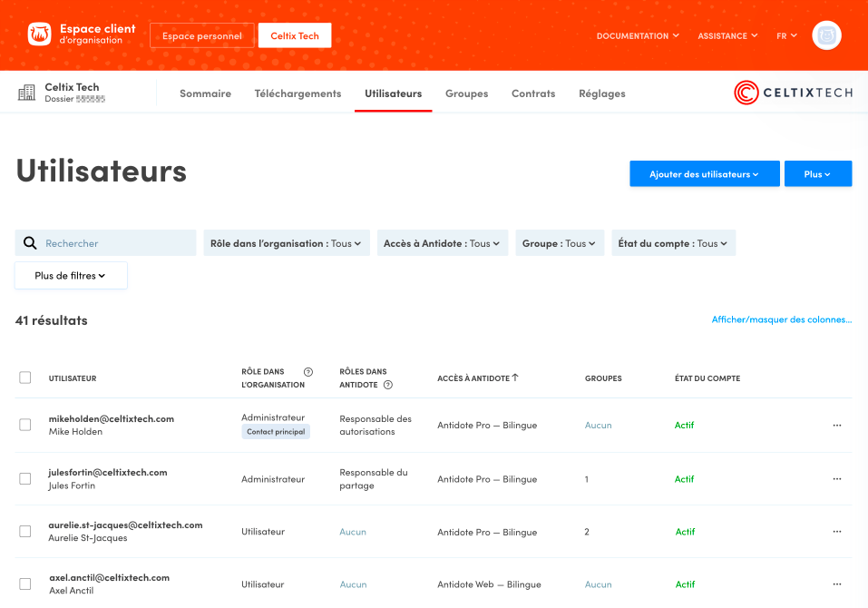Toggle the select-all users checkbox

point(25,378)
